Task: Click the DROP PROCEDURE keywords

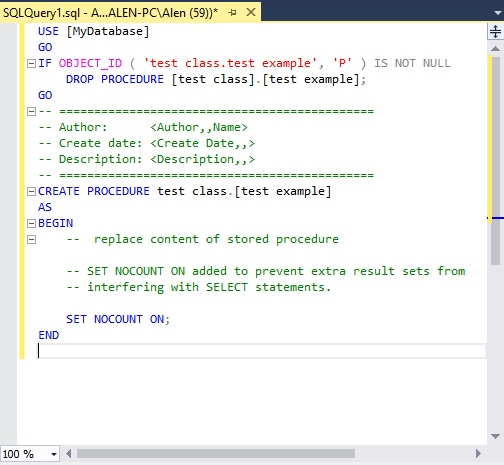Action: [x=115, y=79]
